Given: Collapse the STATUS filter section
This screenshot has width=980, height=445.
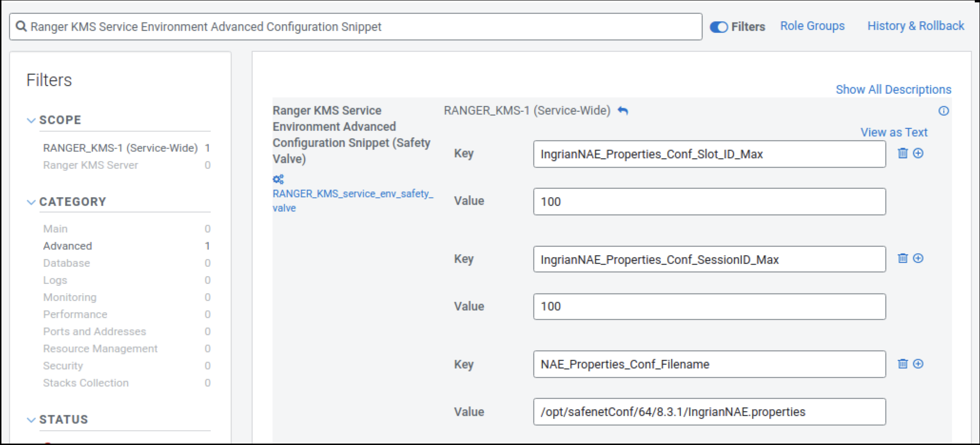Looking at the screenshot, I should [x=31, y=420].
